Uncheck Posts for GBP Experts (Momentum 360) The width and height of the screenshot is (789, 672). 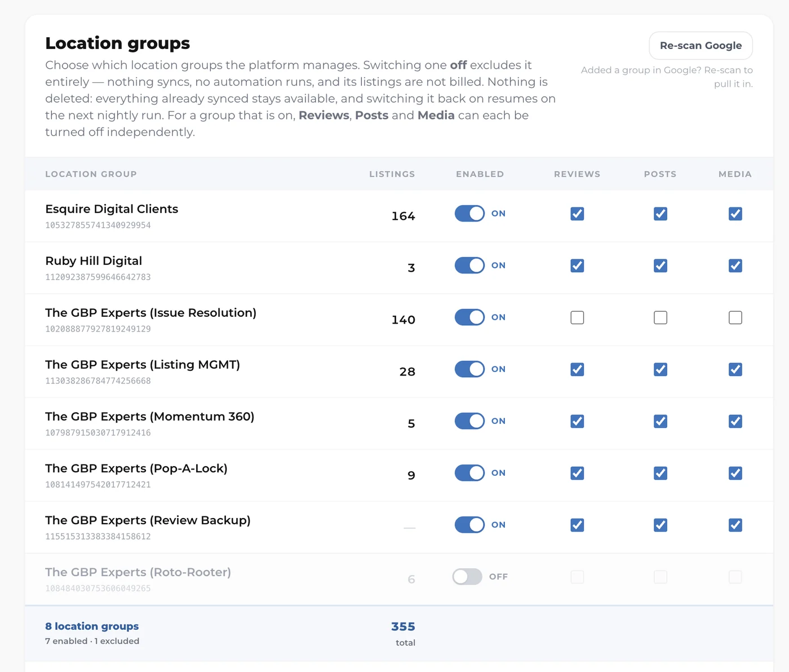coord(661,421)
